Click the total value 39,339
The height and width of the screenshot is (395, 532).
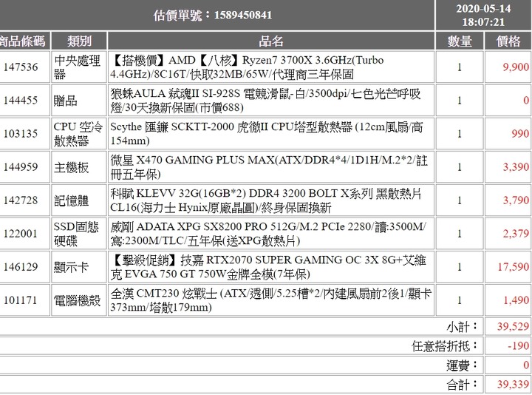pyautogui.click(x=513, y=385)
